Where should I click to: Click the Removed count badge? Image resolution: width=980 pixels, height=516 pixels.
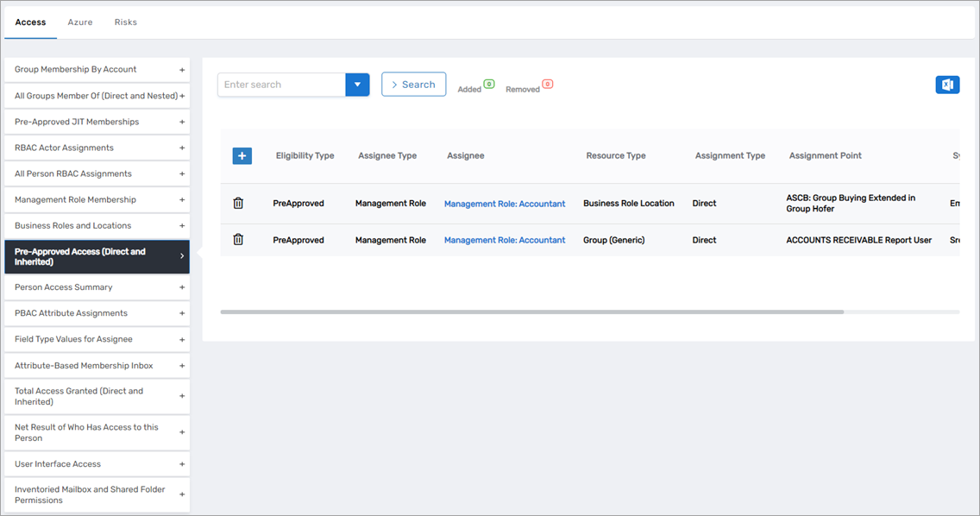coord(547,85)
